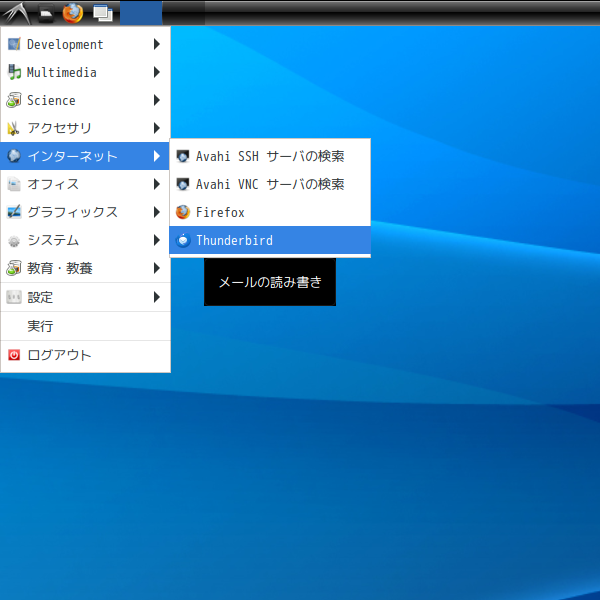Click the Avahi SSH entry icon

coord(183,156)
